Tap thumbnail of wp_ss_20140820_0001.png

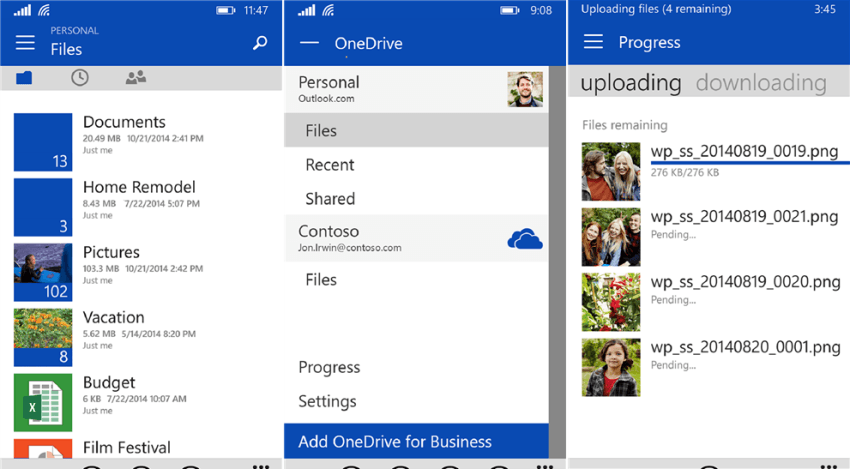point(611,368)
